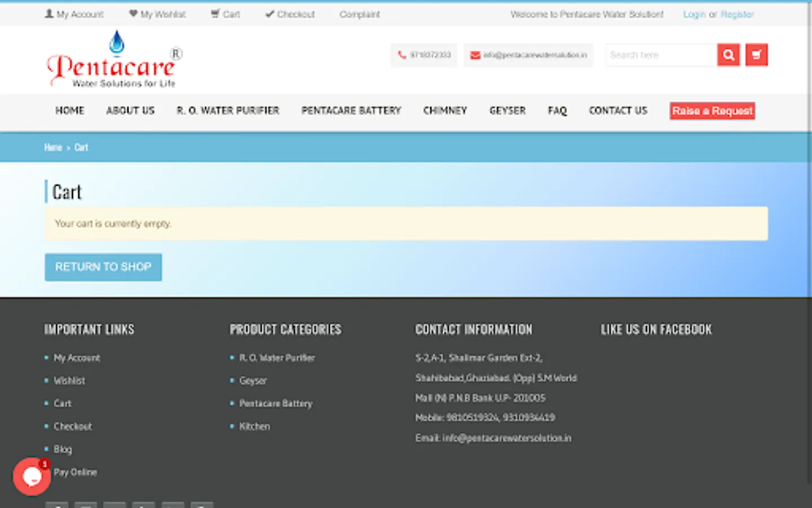This screenshot has height=508, width=812.
Task: Open footer Geyser category
Action: (253, 380)
